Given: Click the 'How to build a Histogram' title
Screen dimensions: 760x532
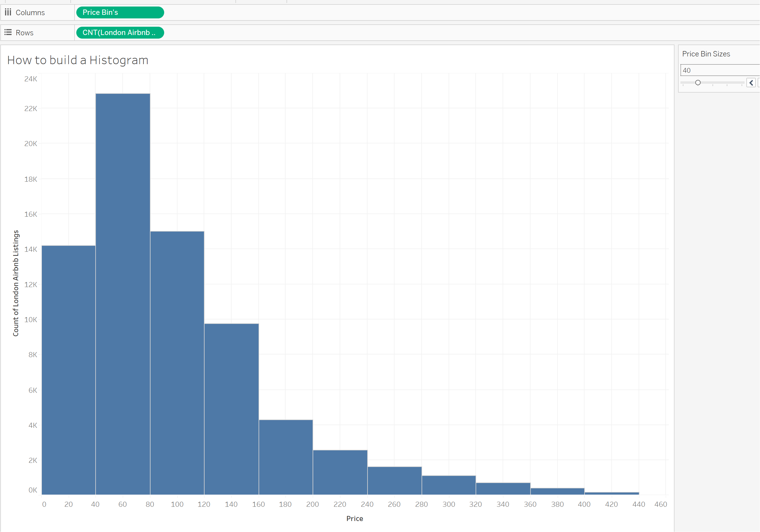Looking at the screenshot, I should (x=78, y=60).
